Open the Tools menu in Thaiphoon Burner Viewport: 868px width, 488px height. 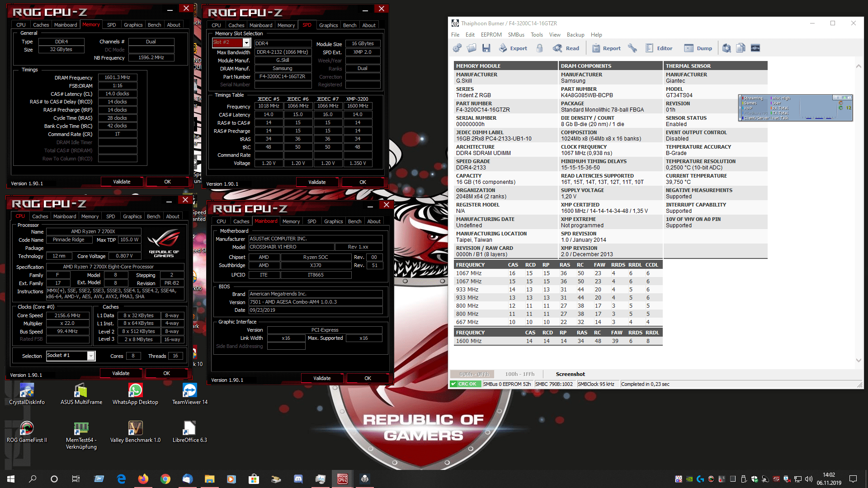point(537,35)
